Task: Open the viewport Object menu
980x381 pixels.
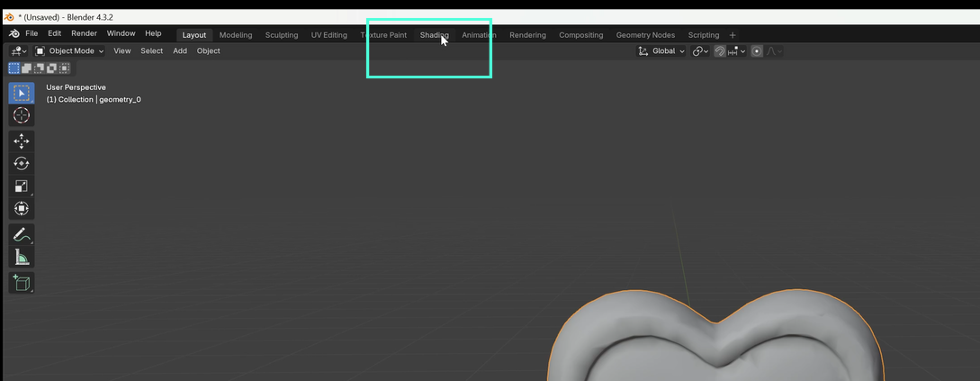Action: tap(208, 50)
